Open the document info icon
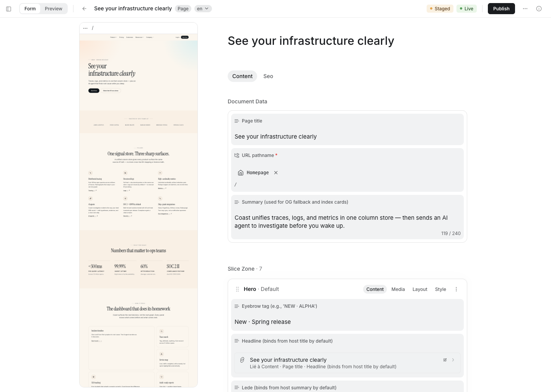The width and height of the screenshot is (551, 392). (539, 9)
